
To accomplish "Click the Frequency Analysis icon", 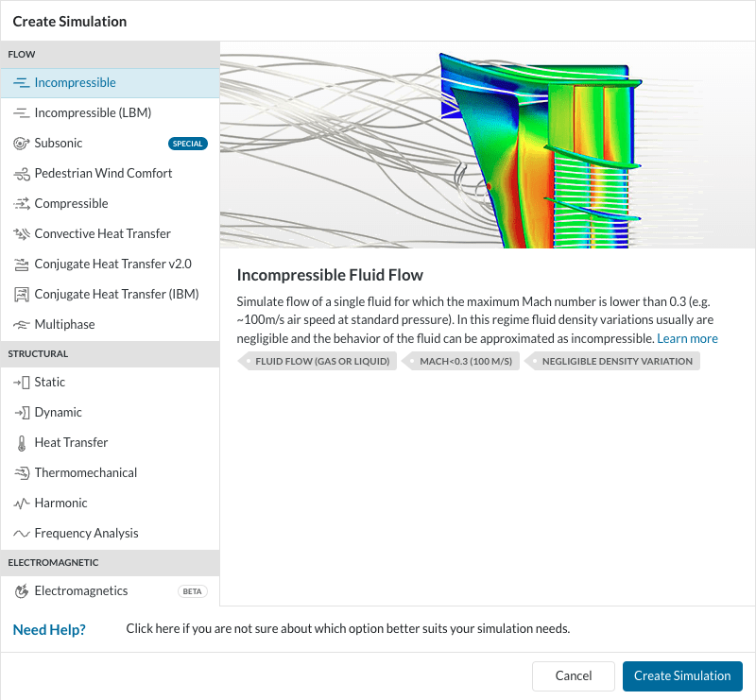I will pos(19,533).
